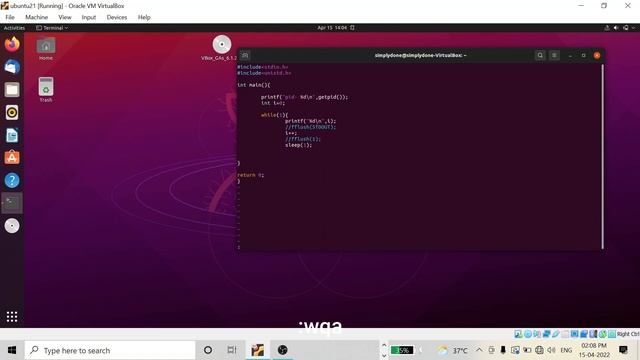This screenshot has height=360, width=640.
Task: Open Firefox from the Ubuntu dock
Action: click(x=12, y=44)
